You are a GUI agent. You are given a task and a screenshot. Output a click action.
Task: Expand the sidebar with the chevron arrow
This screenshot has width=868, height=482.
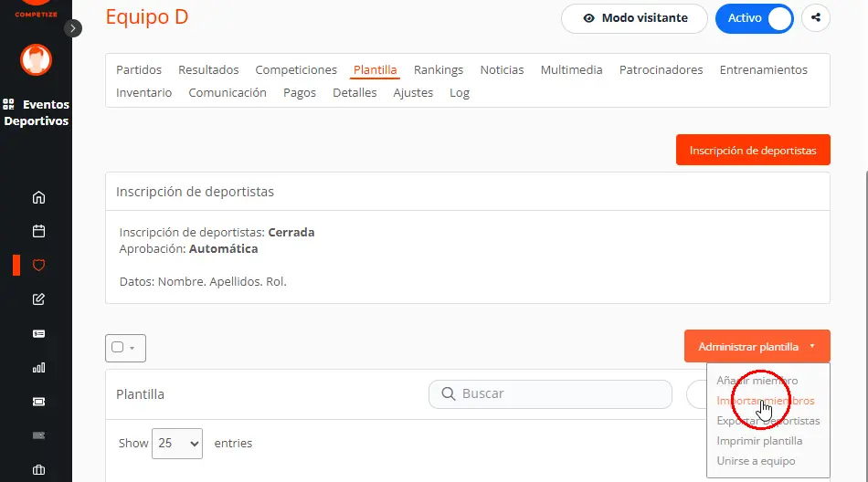pos(72,28)
